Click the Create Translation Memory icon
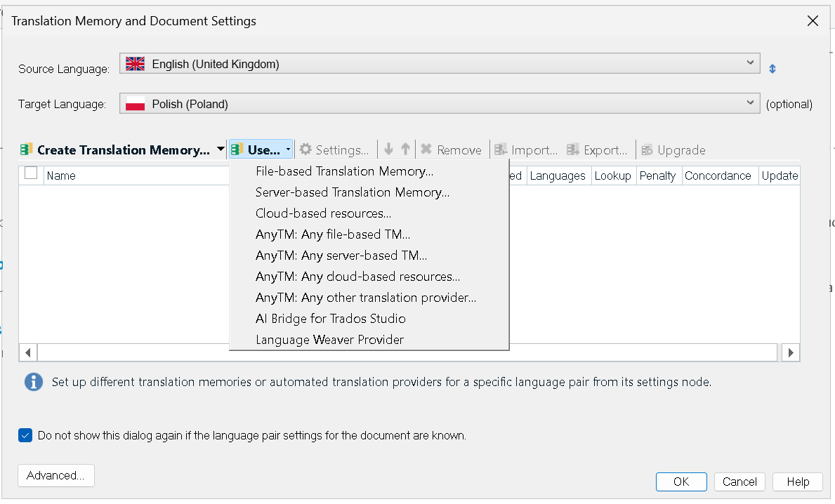 26,150
